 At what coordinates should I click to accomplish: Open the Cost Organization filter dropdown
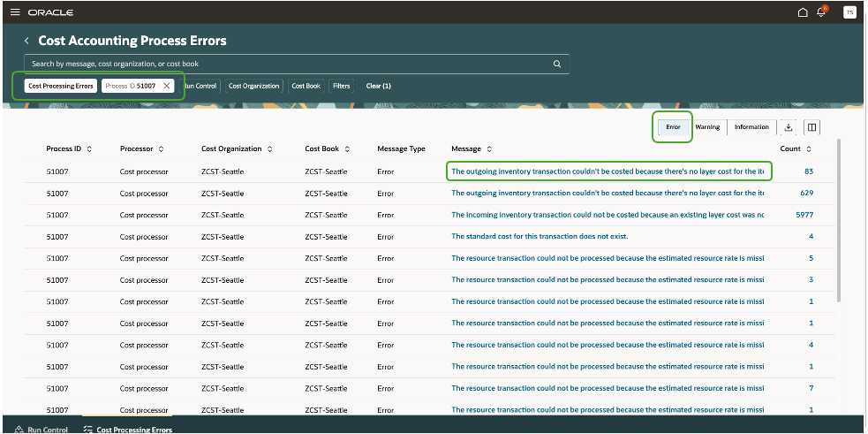[253, 86]
